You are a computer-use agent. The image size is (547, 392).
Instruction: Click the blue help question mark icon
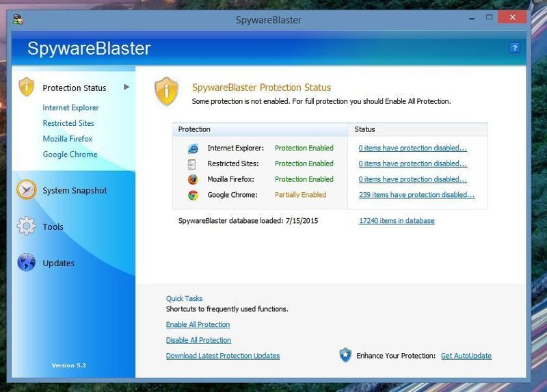[x=515, y=48]
